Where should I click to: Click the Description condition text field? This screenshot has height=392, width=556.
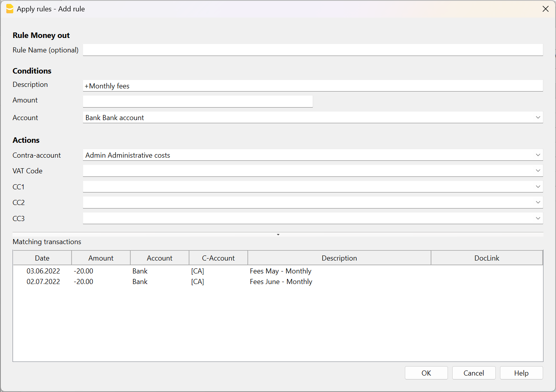click(312, 86)
